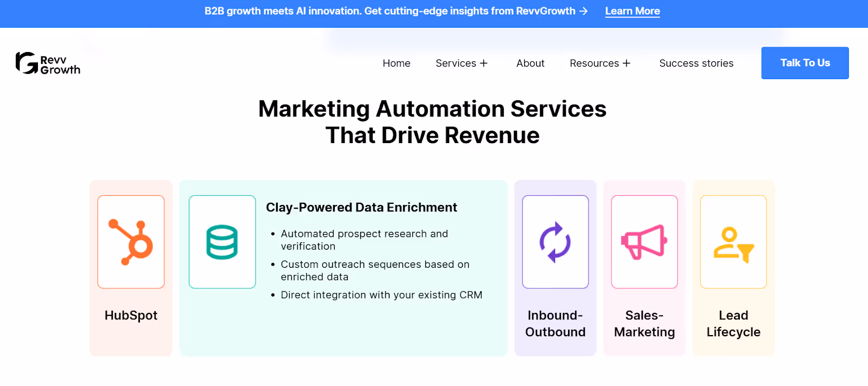Select the green database icon
The width and height of the screenshot is (868, 386).
(222, 242)
